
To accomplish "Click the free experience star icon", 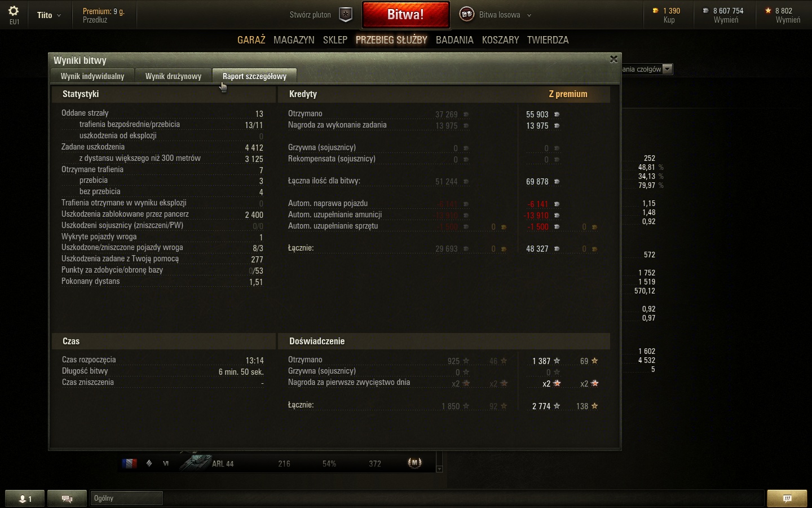I will (x=768, y=11).
